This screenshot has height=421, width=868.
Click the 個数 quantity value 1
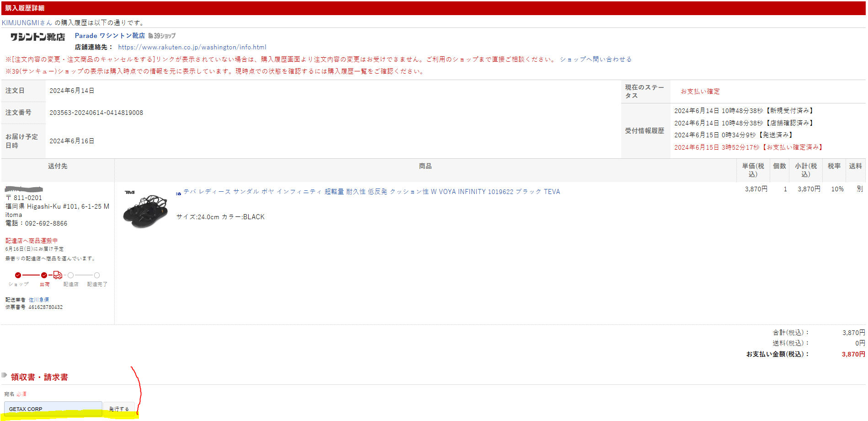click(x=785, y=189)
